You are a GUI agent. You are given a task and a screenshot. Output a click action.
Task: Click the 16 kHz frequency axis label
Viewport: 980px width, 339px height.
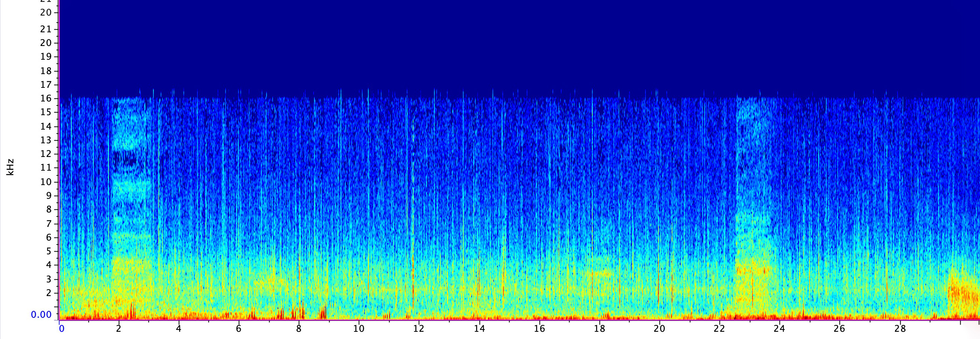click(46, 98)
